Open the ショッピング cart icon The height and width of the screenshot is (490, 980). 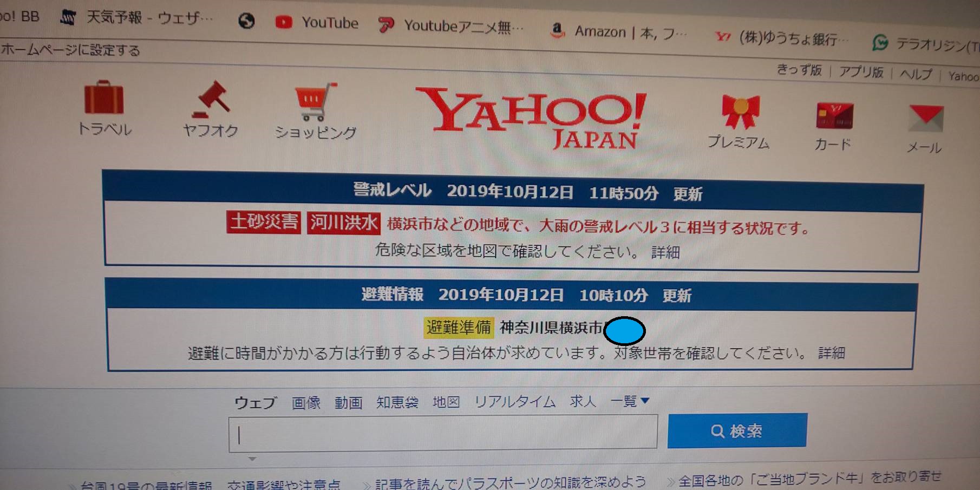click(x=315, y=101)
